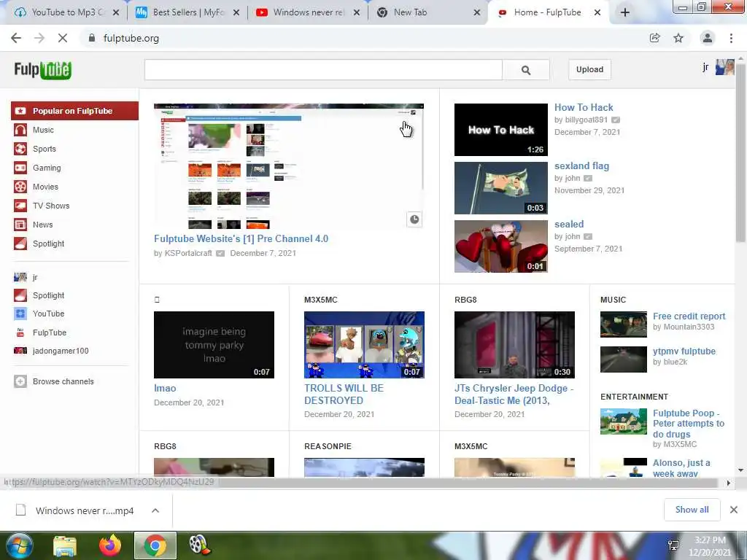Click lmao video thumbnail

coord(214,345)
